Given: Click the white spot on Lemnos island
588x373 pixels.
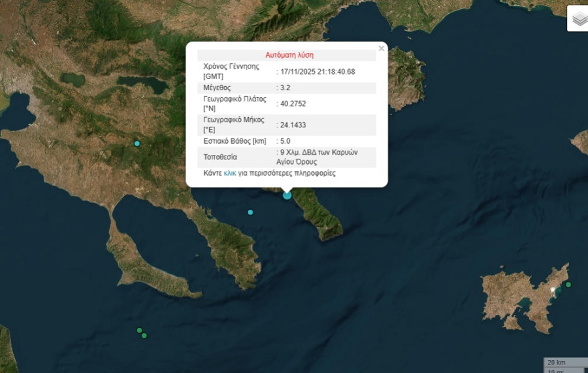Looking at the screenshot, I should tap(553, 289).
